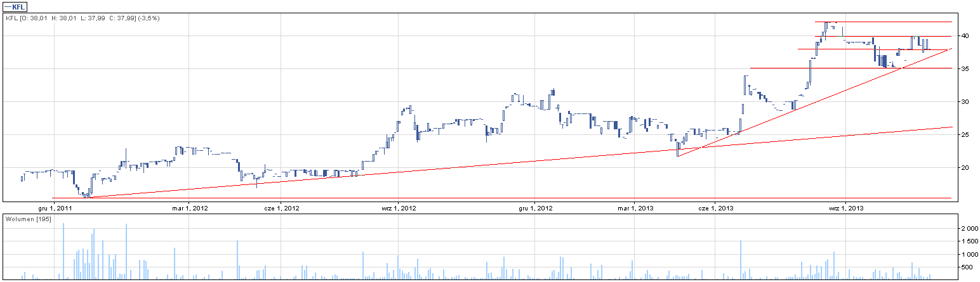Click price axis value 25
The width and height of the screenshot is (980, 282).
[964, 135]
